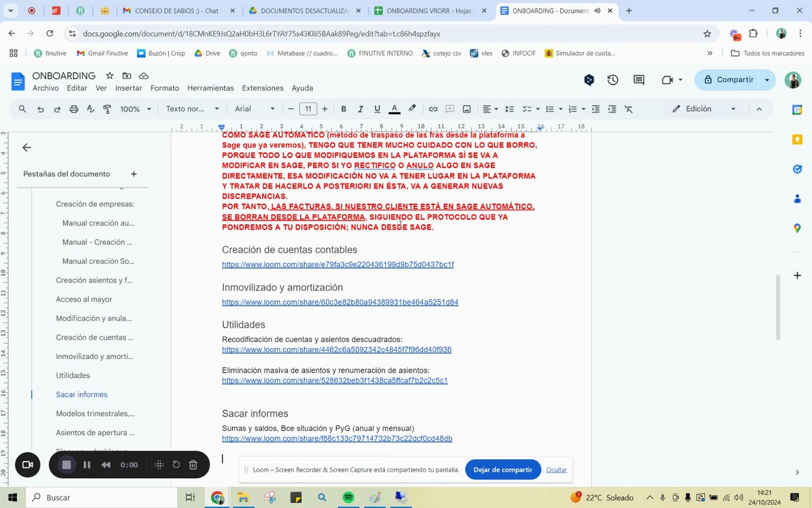Screen dimensions: 812x508
Task: Open the paragraph style dropdown
Action: (x=193, y=109)
